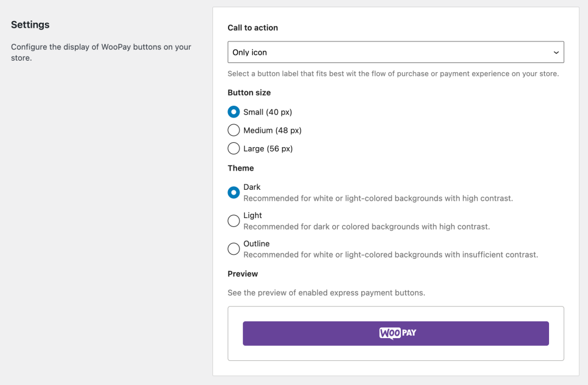Click the Light theme description text
588x385 pixels.
click(x=367, y=227)
